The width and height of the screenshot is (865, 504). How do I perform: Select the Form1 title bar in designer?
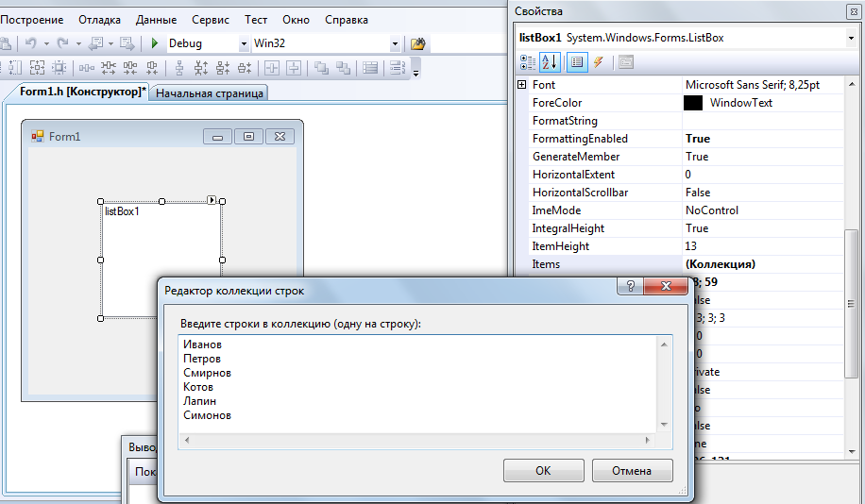pos(162,136)
